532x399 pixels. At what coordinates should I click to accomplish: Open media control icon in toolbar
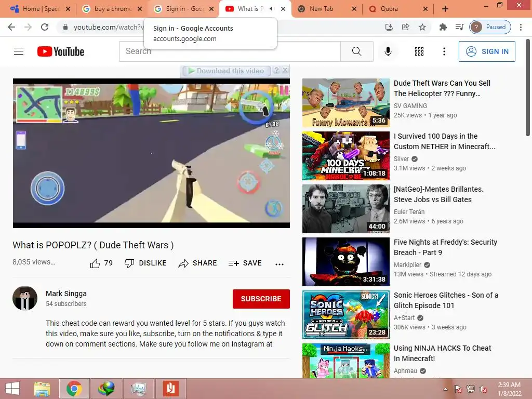(459, 27)
